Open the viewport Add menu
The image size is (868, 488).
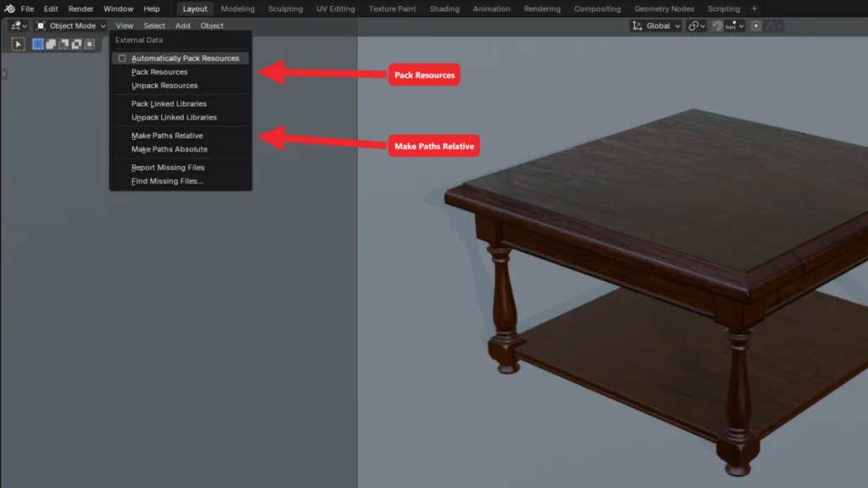183,26
